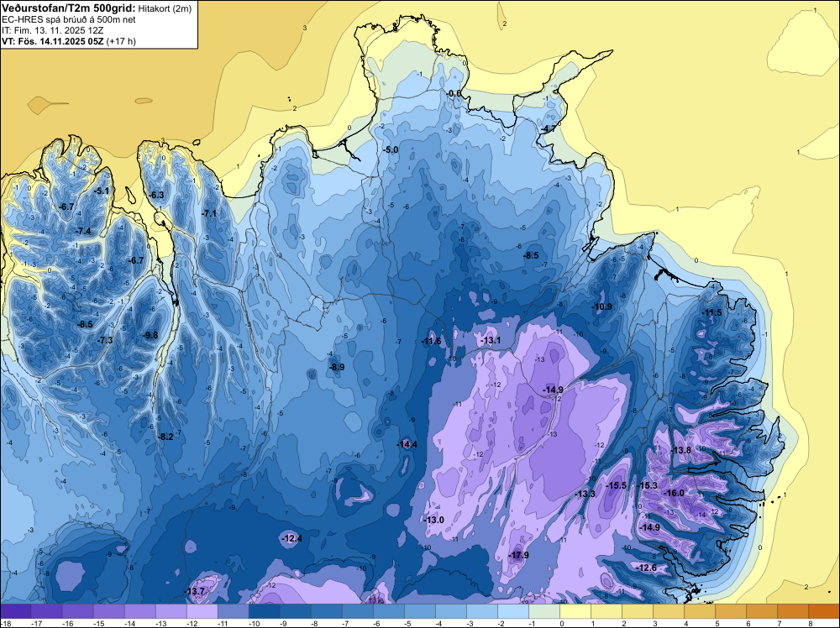Click the -13.0 temperature label

[433, 520]
